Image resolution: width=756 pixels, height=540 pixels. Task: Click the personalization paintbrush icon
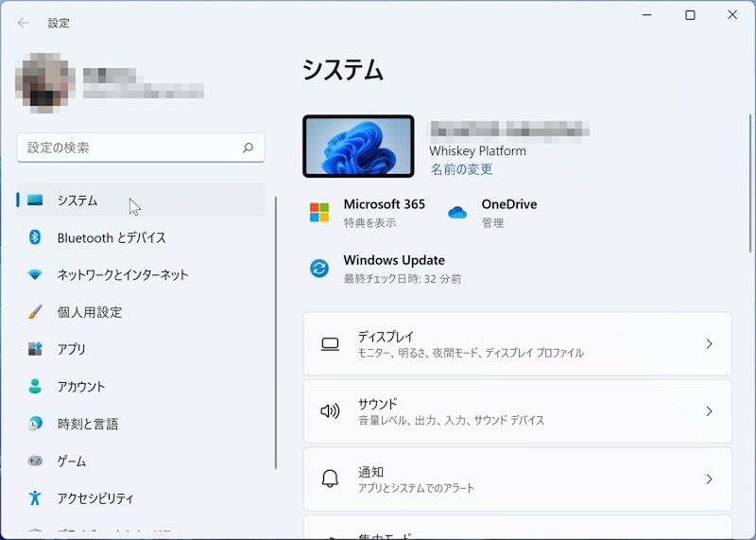click(x=35, y=312)
